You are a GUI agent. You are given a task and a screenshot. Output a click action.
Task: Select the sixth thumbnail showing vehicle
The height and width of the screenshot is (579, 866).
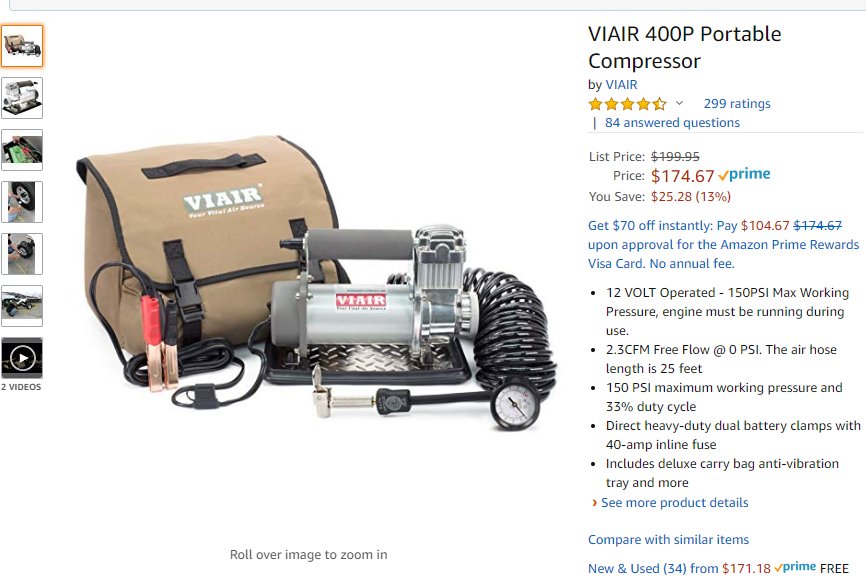pos(22,306)
